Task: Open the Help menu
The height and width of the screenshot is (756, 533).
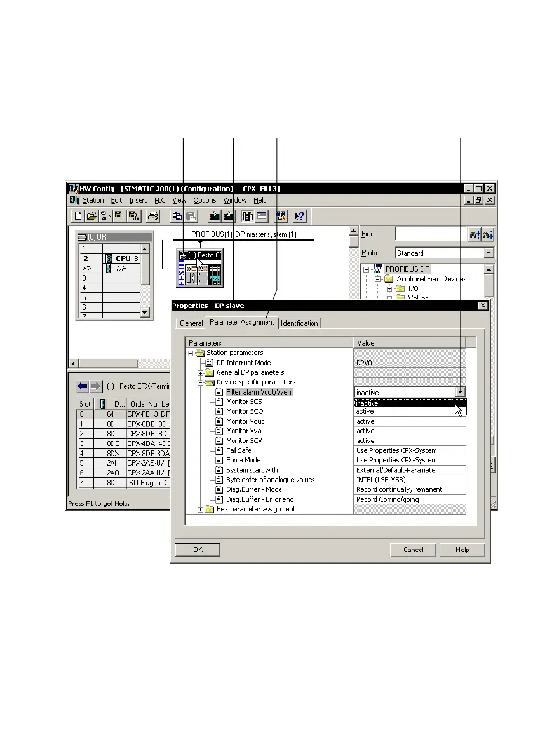Action: click(x=260, y=200)
